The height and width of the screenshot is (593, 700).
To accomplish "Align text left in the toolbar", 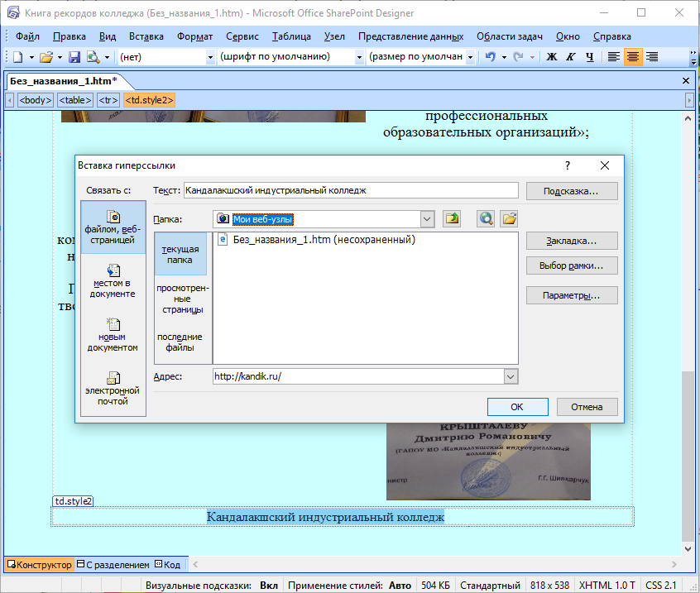I will [614, 57].
